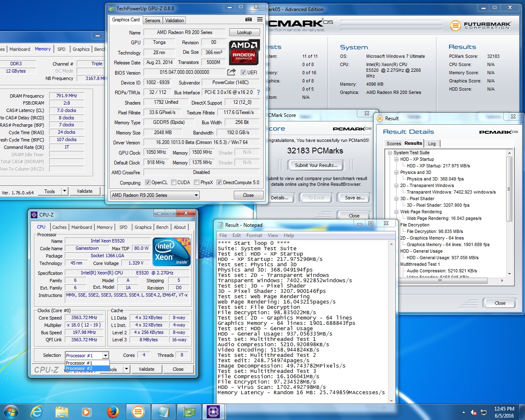Collapse the Web Page Rendering tree node
The height and width of the screenshot is (420, 525).
[396, 212]
